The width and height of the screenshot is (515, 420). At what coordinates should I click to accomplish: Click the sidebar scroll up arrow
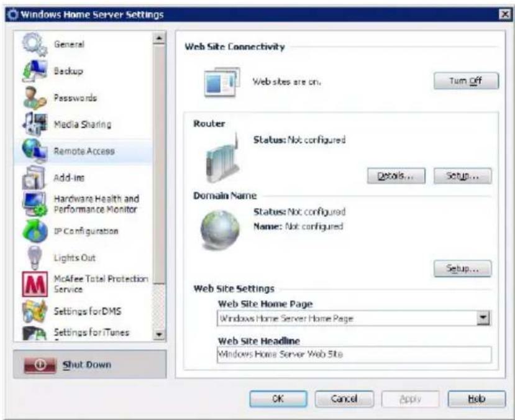[x=159, y=38]
